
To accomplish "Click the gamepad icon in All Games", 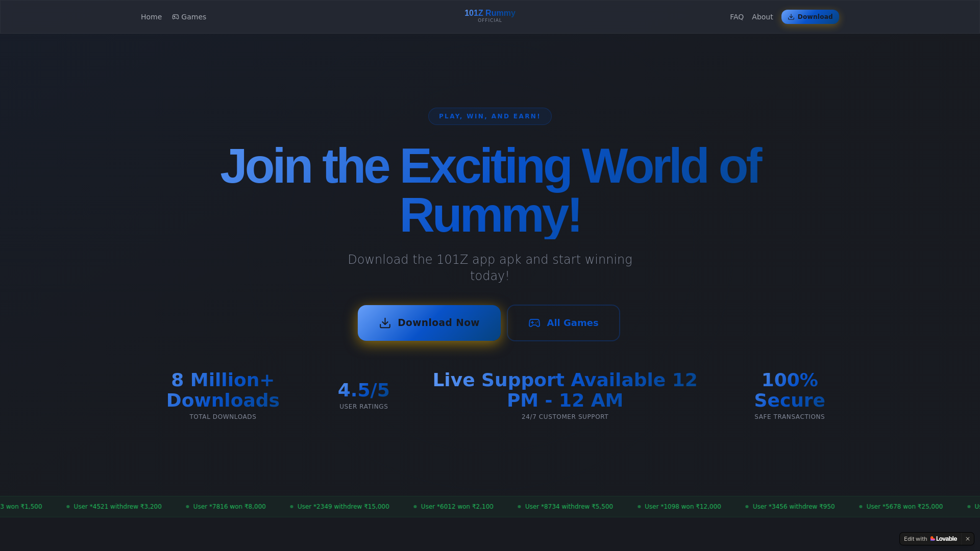I will point(534,323).
